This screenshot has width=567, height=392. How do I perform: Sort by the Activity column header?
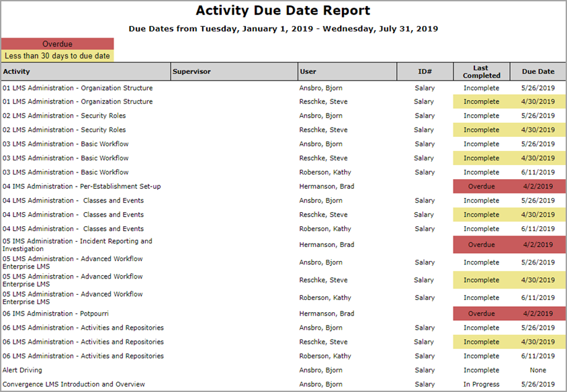coord(16,71)
